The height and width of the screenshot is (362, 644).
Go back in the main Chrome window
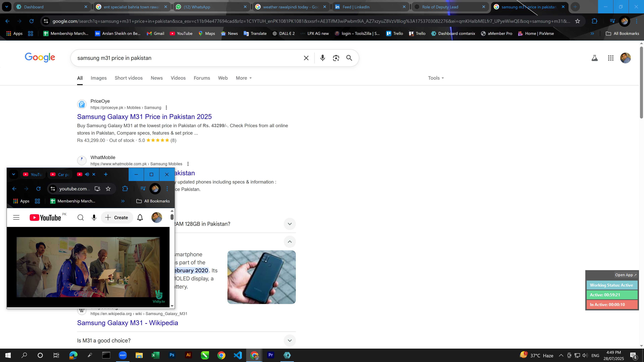(x=8, y=21)
